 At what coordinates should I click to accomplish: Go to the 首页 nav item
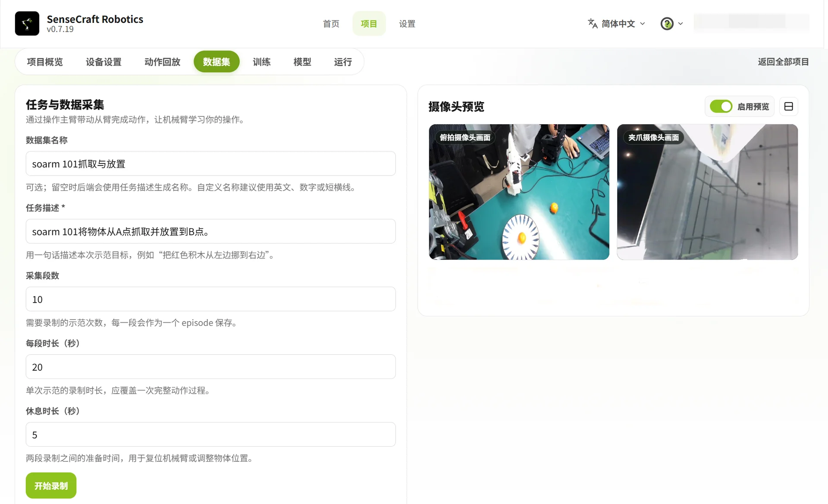point(331,23)
